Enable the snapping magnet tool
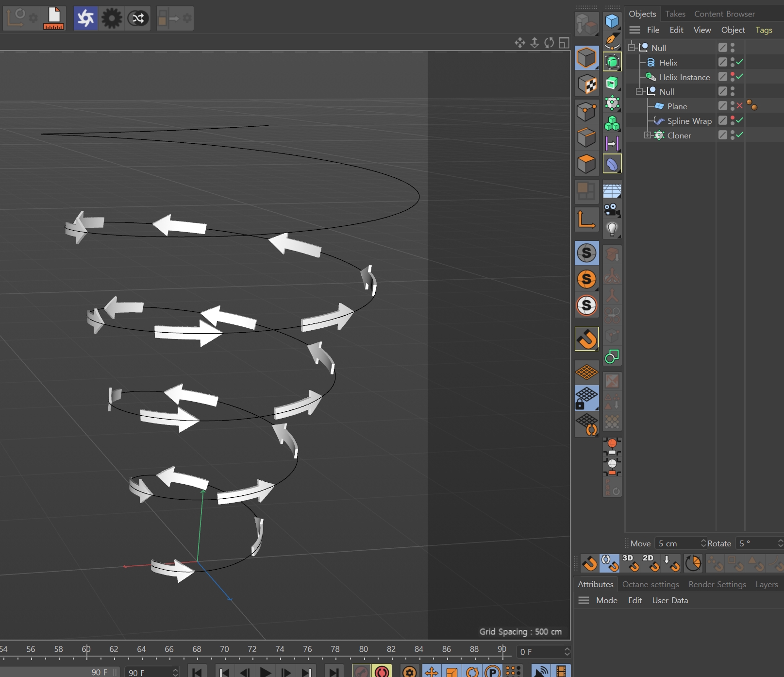Screen dimensions: 784x677 coord(587,339)
